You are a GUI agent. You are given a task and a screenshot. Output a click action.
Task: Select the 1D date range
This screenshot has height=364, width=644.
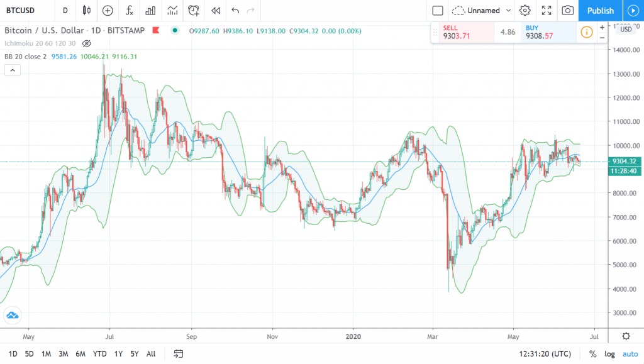[x=13, y=354]
